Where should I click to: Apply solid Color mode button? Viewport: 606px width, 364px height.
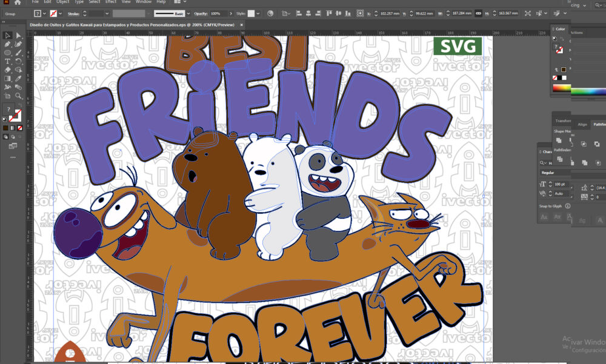[5, 128]
